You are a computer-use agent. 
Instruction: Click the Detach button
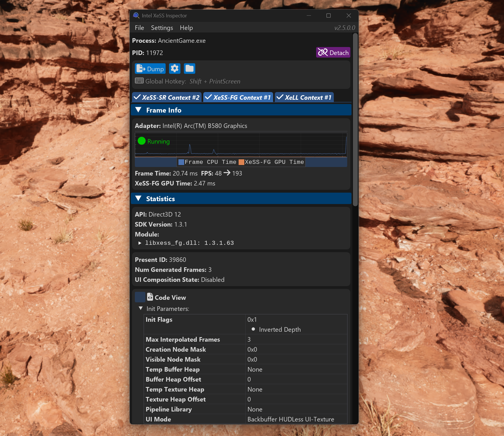(x=333, y=52)
